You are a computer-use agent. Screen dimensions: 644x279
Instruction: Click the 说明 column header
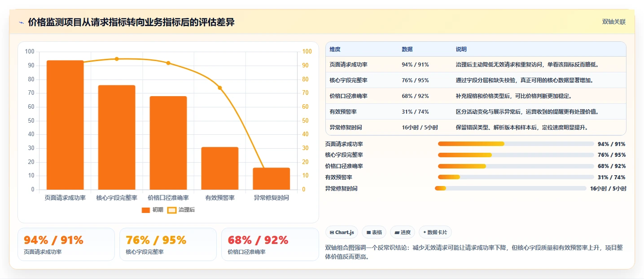[461, 49]
